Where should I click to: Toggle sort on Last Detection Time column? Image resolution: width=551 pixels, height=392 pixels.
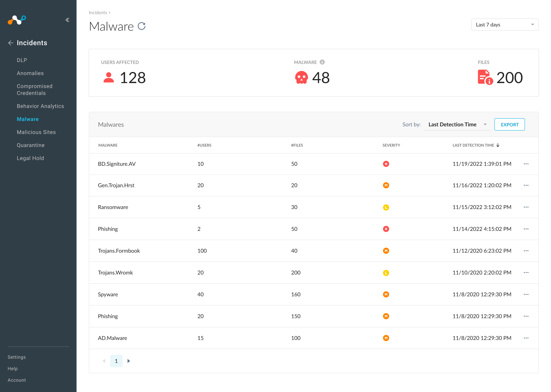click(498, 145)
